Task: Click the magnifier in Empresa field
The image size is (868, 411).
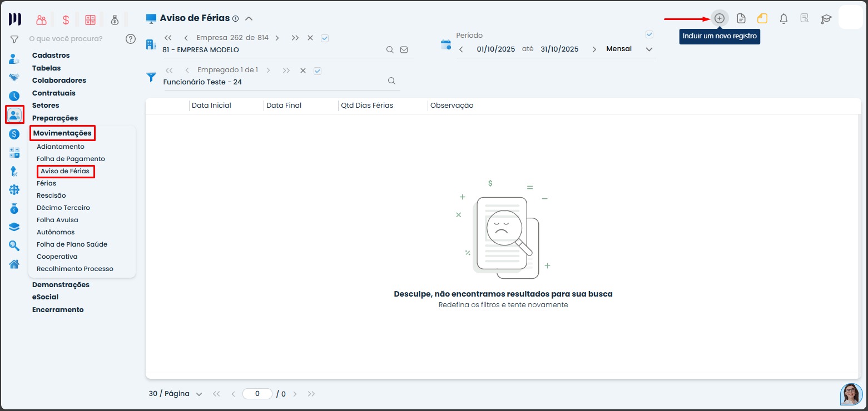Action: (390, 50)
